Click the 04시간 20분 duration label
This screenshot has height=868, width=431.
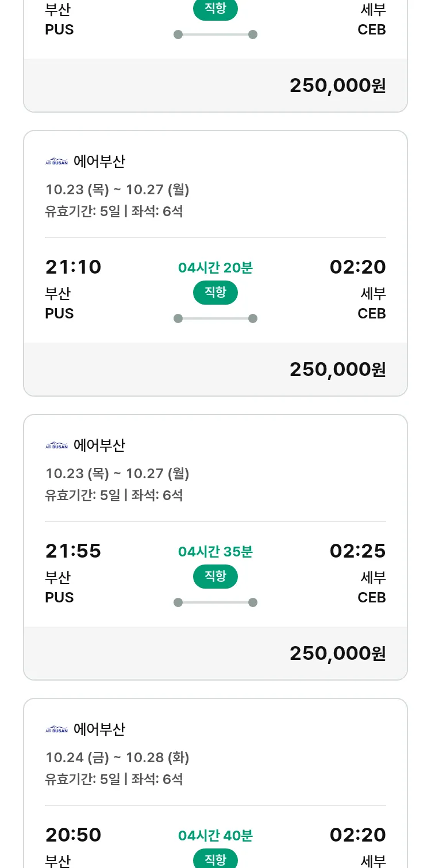215,268
